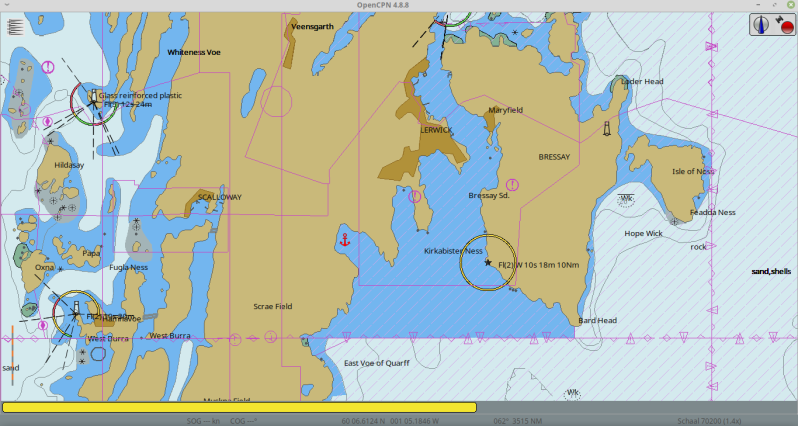Select the red anchorage symbol on the chart
This screenshot has height=426, width=798.
click(x=345, y=240)
